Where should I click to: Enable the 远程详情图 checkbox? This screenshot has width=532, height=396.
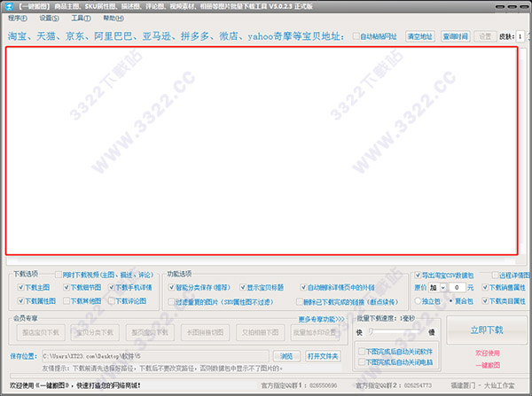click(x=496, y=275)
